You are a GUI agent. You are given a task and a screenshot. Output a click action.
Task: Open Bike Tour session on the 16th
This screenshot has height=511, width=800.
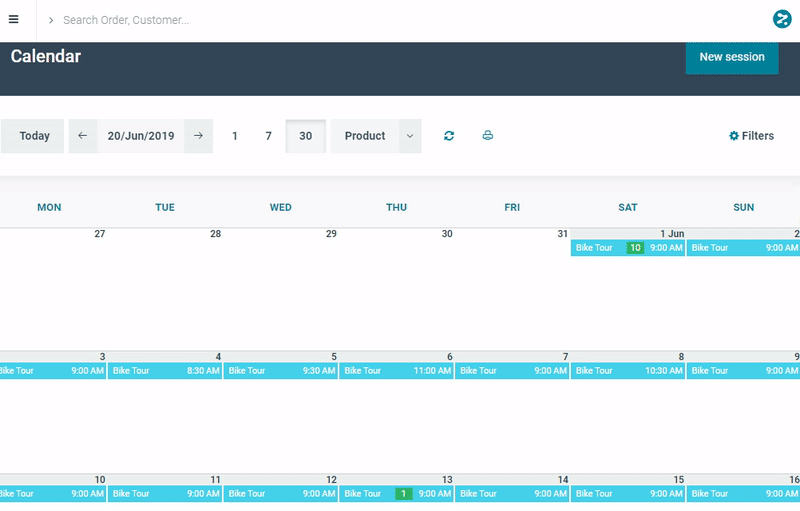pyautogui.click(x=743, y=494)
